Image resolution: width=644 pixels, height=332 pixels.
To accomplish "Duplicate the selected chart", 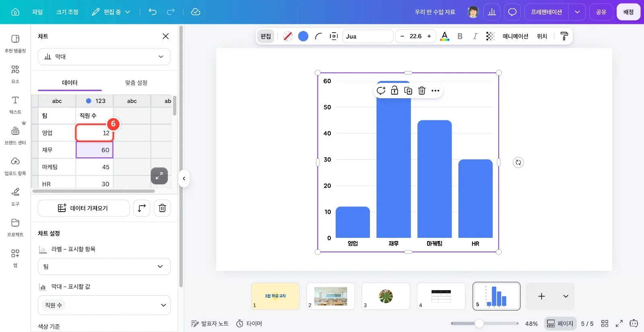I will coord(408,91).
